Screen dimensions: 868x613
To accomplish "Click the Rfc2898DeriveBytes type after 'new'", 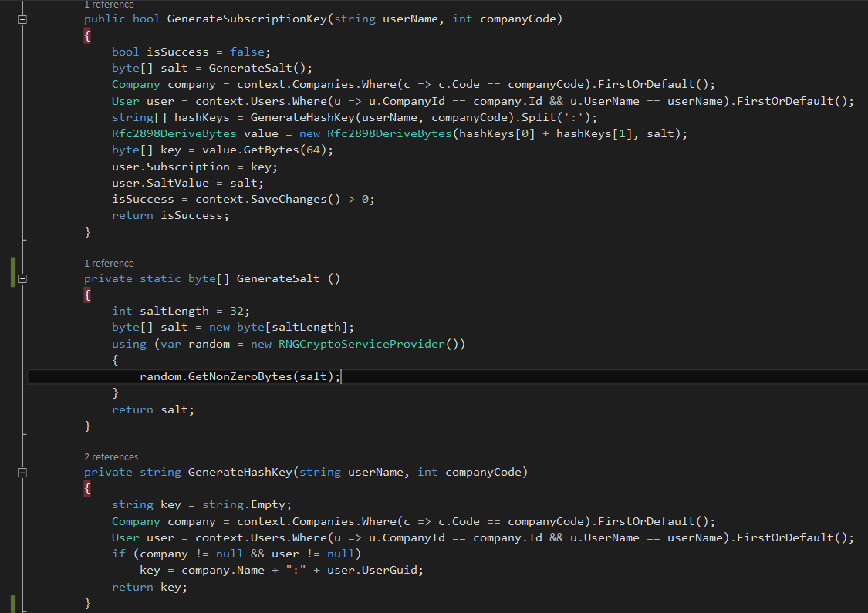I will [389, 134].
